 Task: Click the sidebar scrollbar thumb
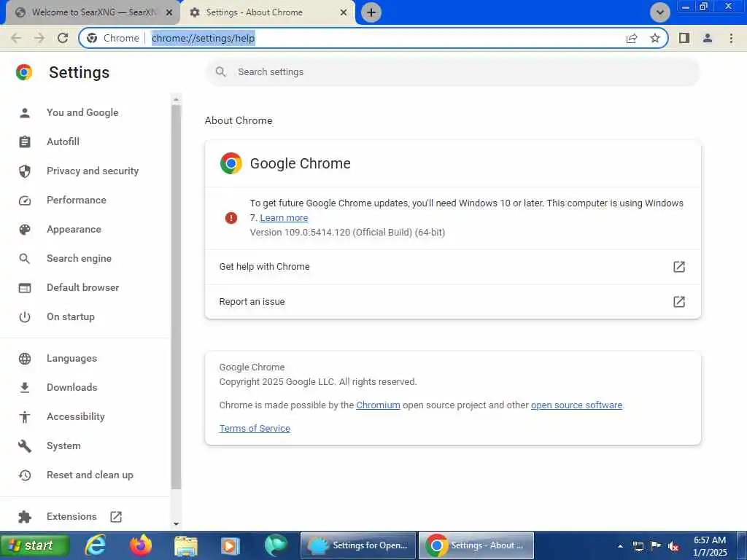pos(177,297)
